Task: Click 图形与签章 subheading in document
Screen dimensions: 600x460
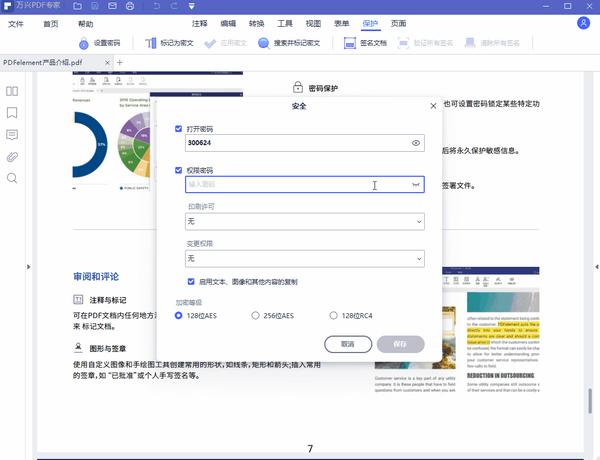Action: coord(108,348)
